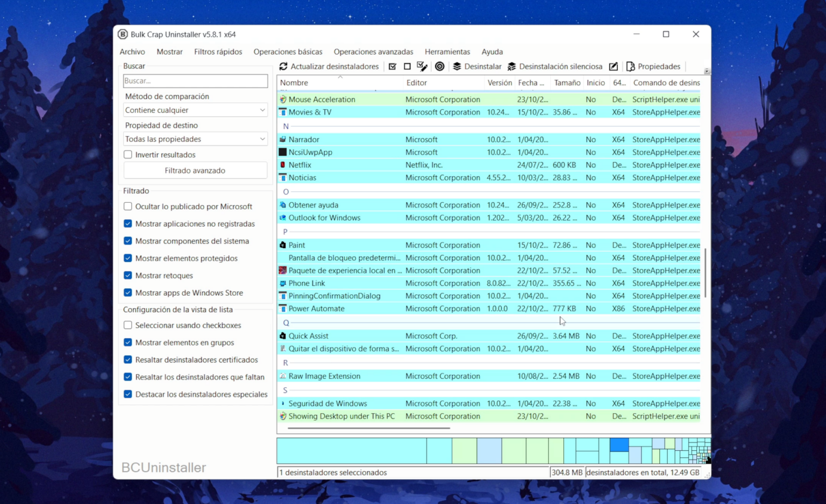The width and height of the screenshot is (826, 504).
Task: Uncheck Mostrar componentes del sistema
Action: pos(127,241)
